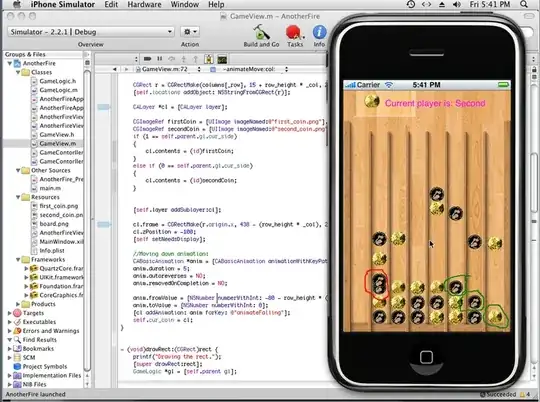
Task: Open the Help menu
Action: (216, 4)
